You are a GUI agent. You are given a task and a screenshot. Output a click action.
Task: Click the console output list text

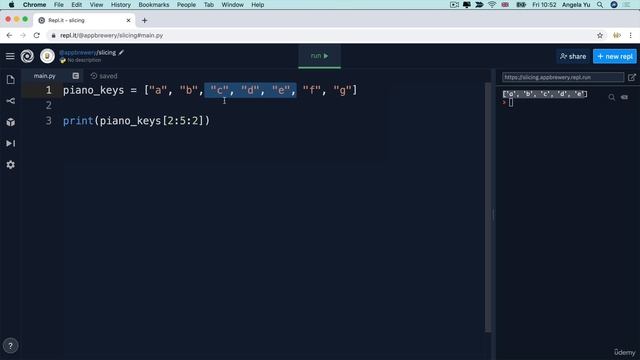click(x=545, y=94)
